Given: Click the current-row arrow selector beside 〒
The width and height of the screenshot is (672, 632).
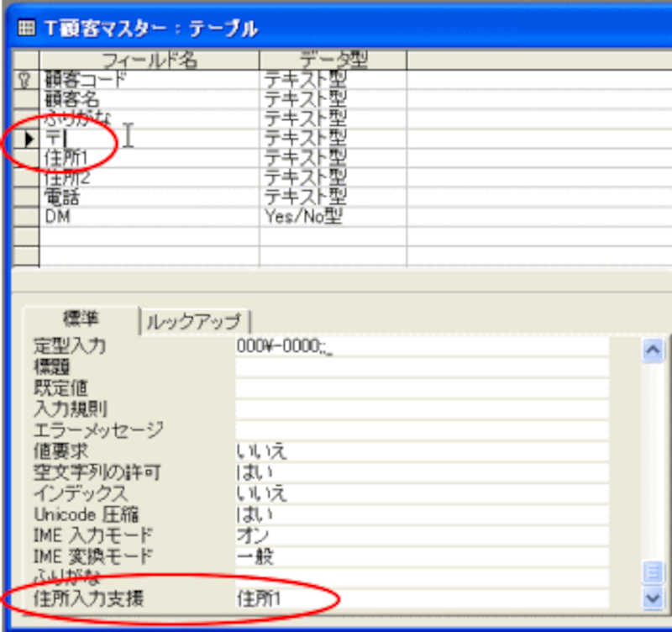Looking at the screenshot, I should 27,138.
